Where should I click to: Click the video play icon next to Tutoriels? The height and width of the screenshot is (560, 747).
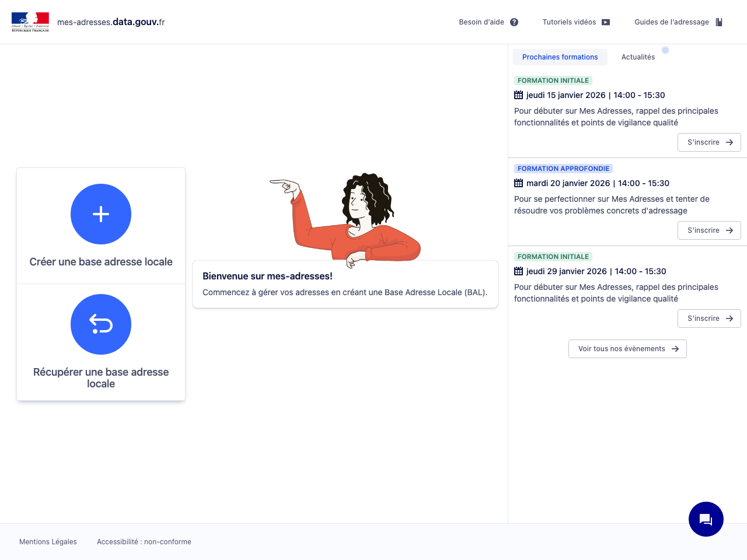[x=606, y=22]
